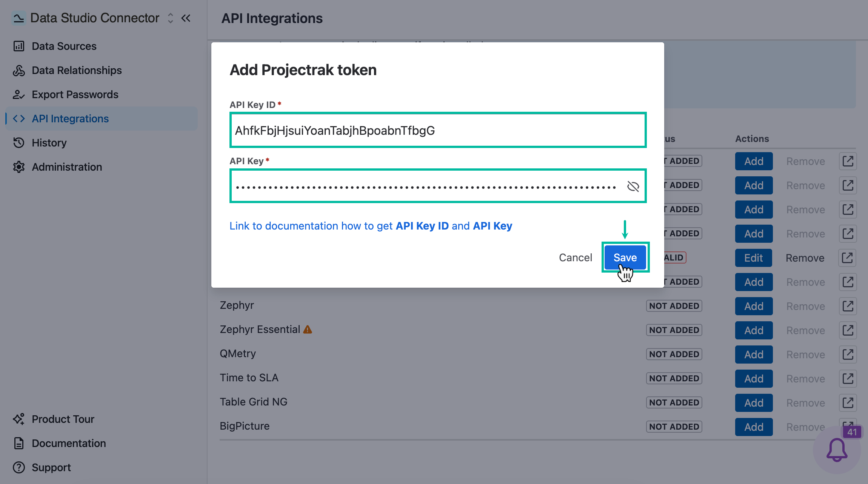Open the API Key documentation link

coord(371,226)
